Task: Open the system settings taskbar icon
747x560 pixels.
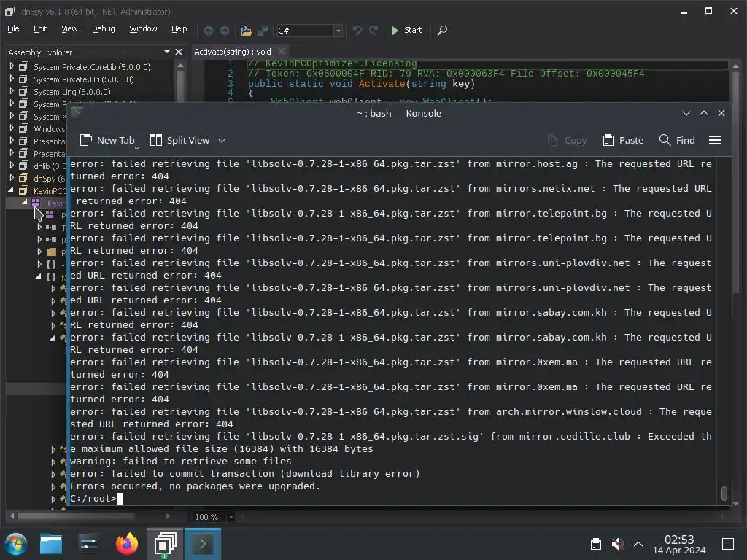Action: [88, 544]
